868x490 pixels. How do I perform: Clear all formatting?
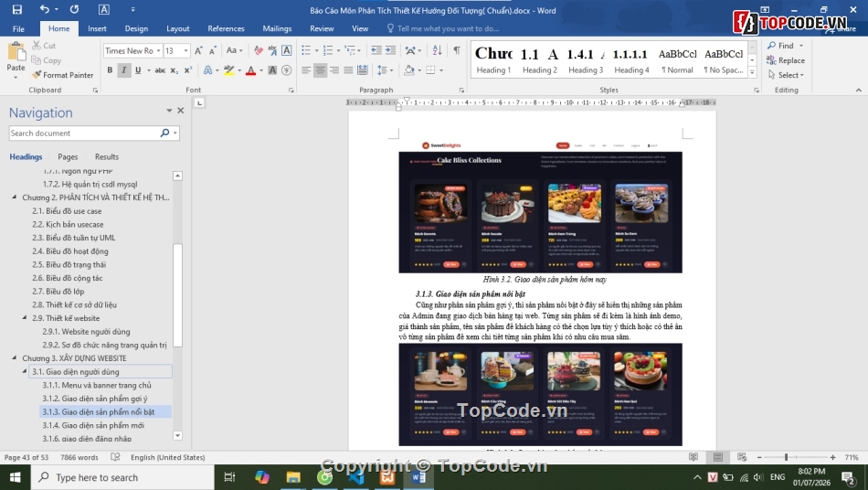pyautogui.click(x=259, y=50)
